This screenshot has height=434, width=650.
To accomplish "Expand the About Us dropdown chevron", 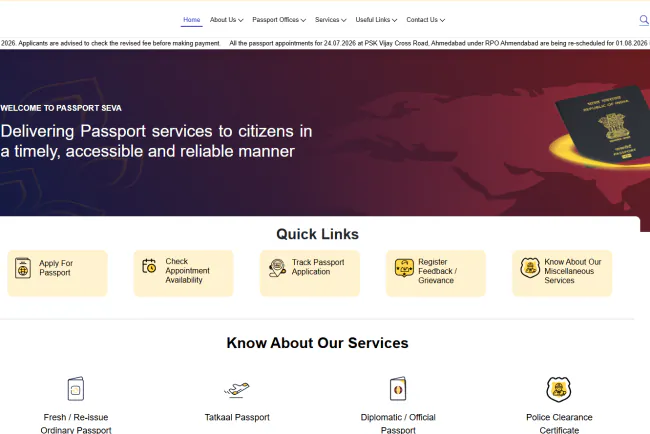I will (x=241, y=20).
